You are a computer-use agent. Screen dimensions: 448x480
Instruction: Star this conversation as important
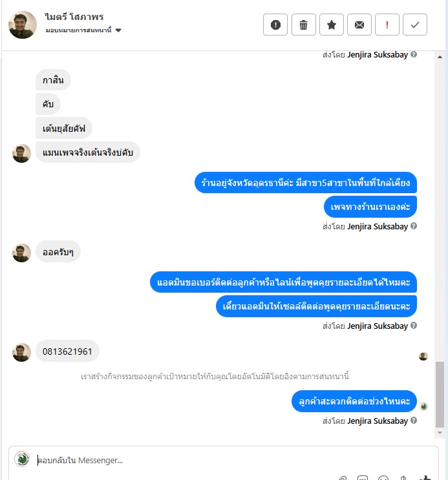(331, 25)
